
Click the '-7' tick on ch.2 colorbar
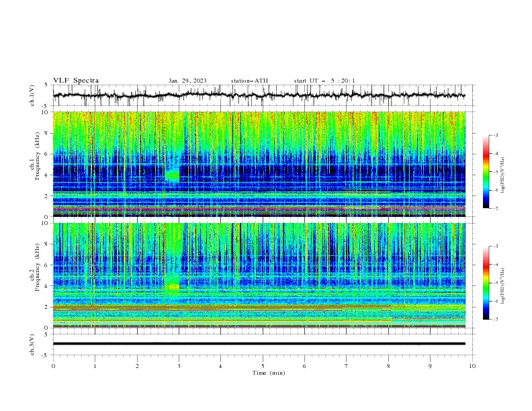(x=495, y=320)
